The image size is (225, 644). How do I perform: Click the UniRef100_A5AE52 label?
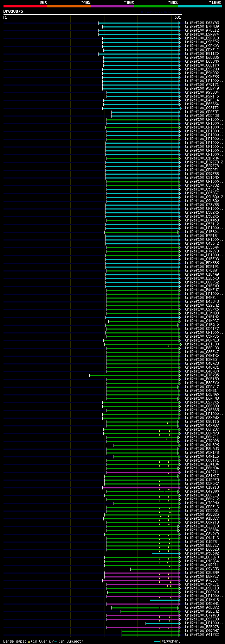coord(202,112)
